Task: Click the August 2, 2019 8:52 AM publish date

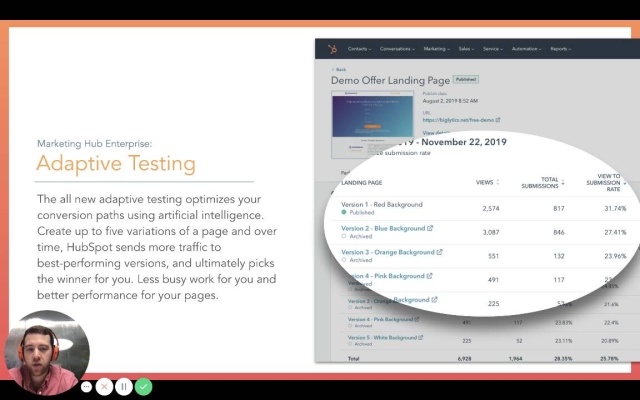Action: click(450, 101)
